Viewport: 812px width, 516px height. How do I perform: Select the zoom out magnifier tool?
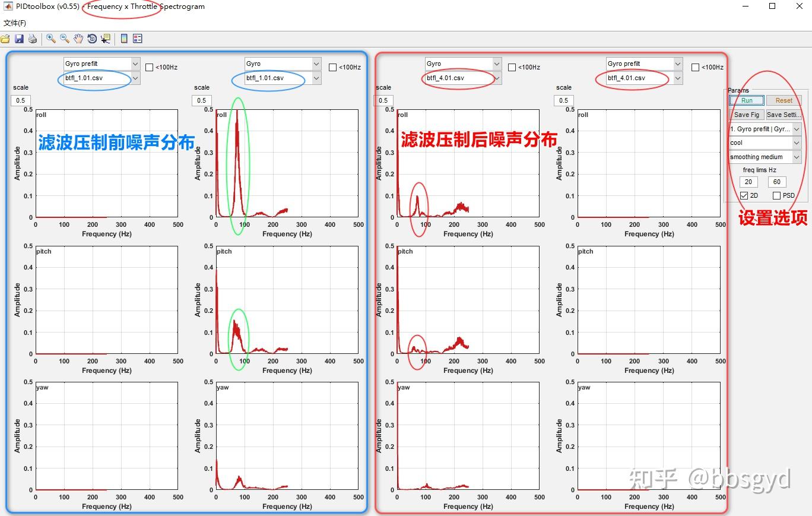coord(65,39)
